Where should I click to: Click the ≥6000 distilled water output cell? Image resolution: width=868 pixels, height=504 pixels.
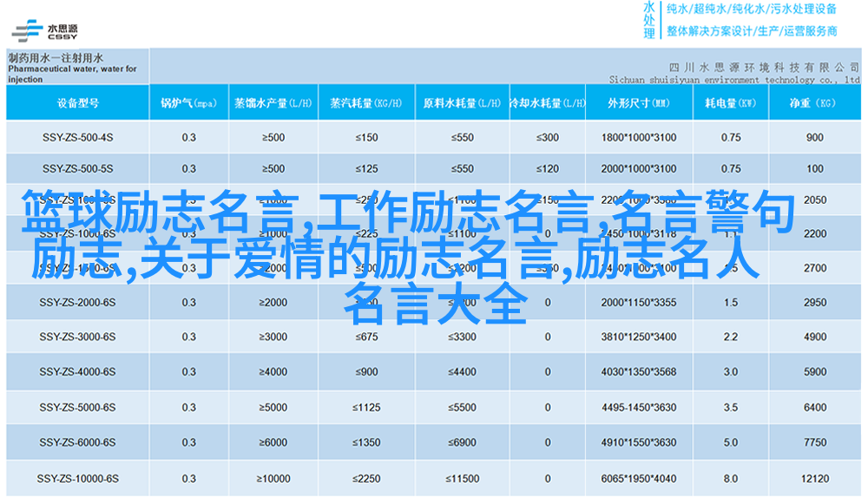click(273, 442)
